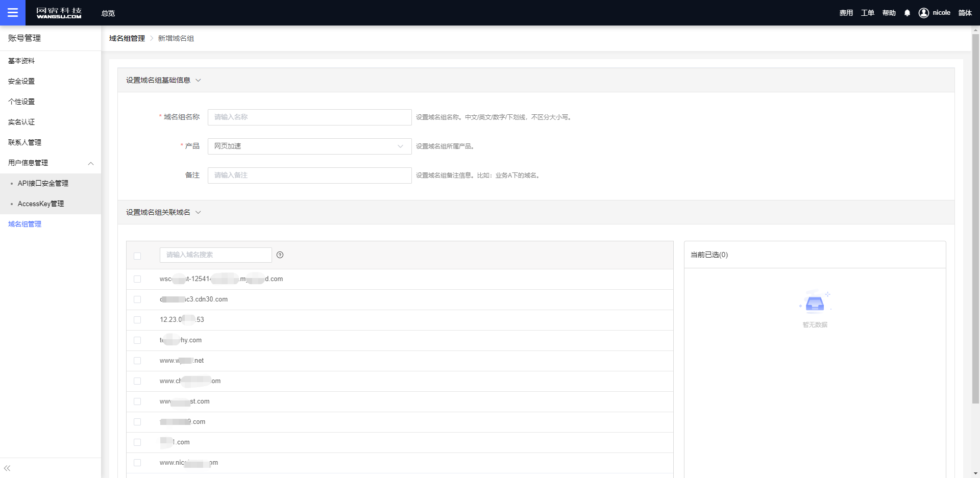Viewport: 980px width, 478px height.
Task: Open the hamburger menu icon
Action: (13, 13)
